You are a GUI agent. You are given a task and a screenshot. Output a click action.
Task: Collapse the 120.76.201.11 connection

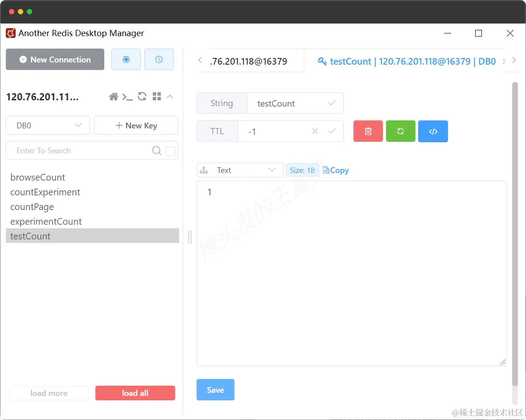click(170, 97)
